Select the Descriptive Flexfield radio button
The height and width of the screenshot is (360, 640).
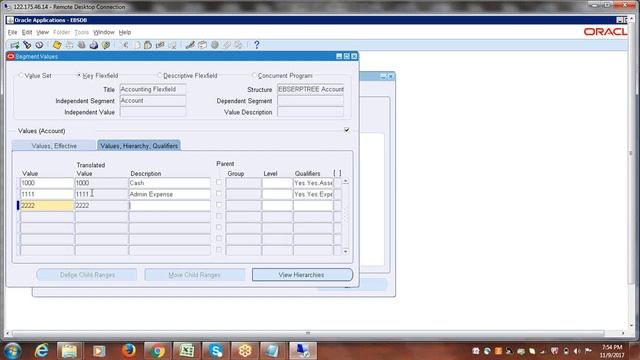pyautogui.click(x=160, y=76)
